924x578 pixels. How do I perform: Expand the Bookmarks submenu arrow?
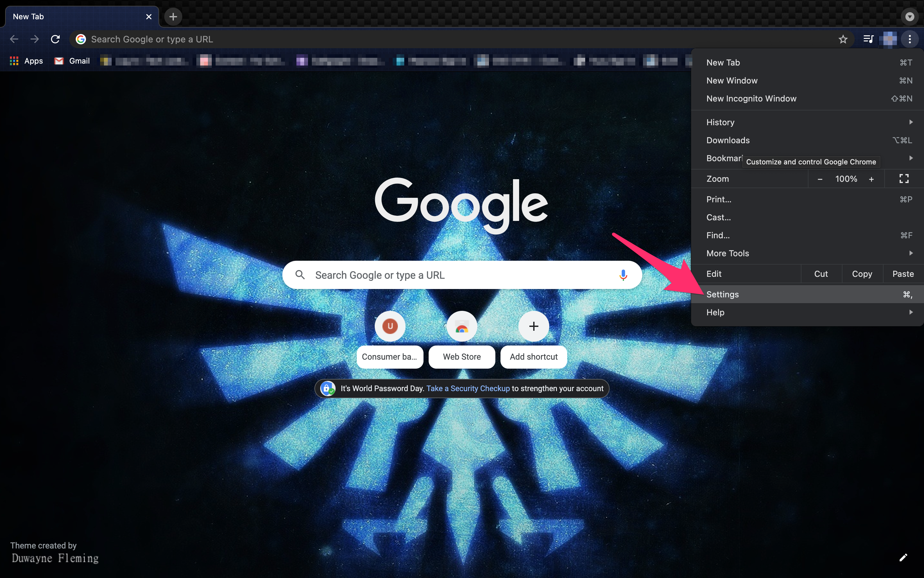click(x=911, y=158)
